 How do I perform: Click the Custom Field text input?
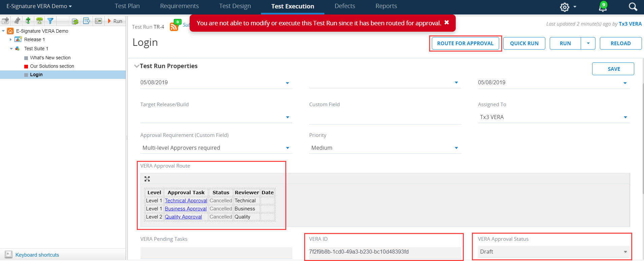point(385,117)
